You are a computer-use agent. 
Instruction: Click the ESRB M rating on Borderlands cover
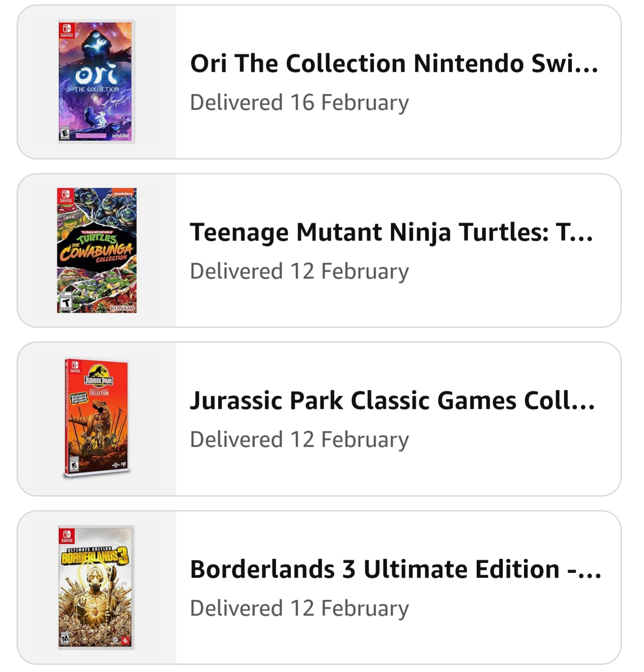(66, 640)
